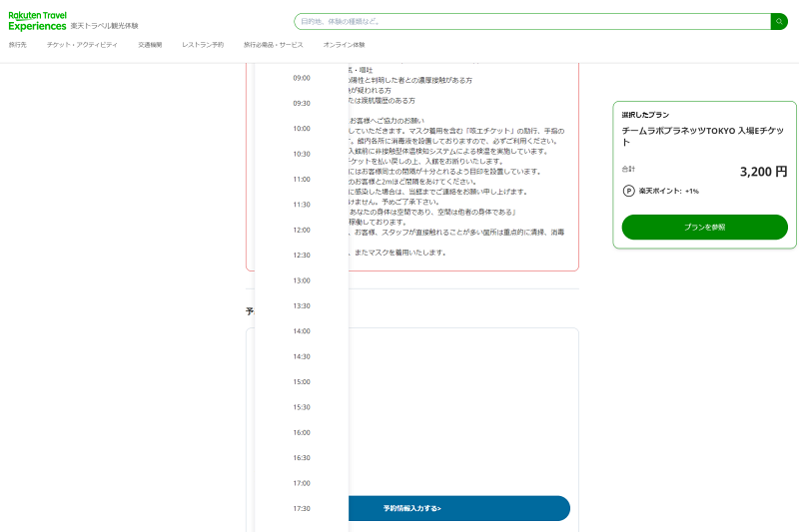Click the チームラボプラネッツTOKYO ticket plan name

703,136
